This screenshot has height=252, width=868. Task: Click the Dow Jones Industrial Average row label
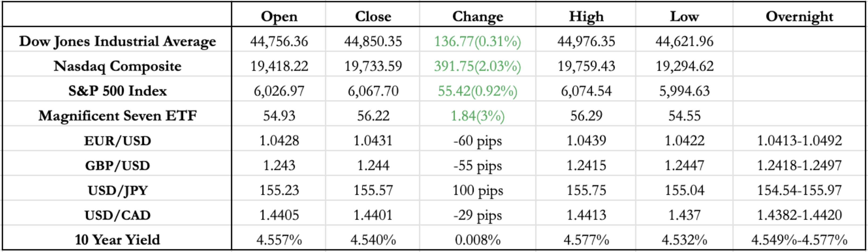(118, 41)
